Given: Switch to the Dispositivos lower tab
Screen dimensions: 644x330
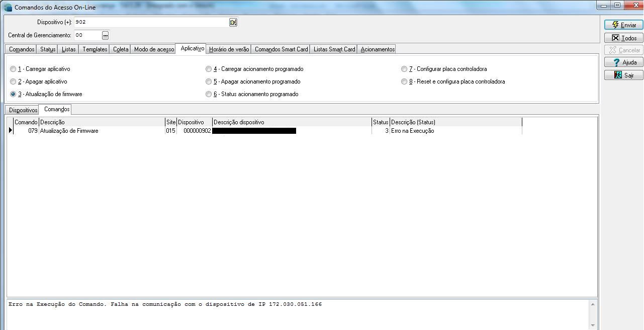Looking at the screenshot, I should (23, 110).
